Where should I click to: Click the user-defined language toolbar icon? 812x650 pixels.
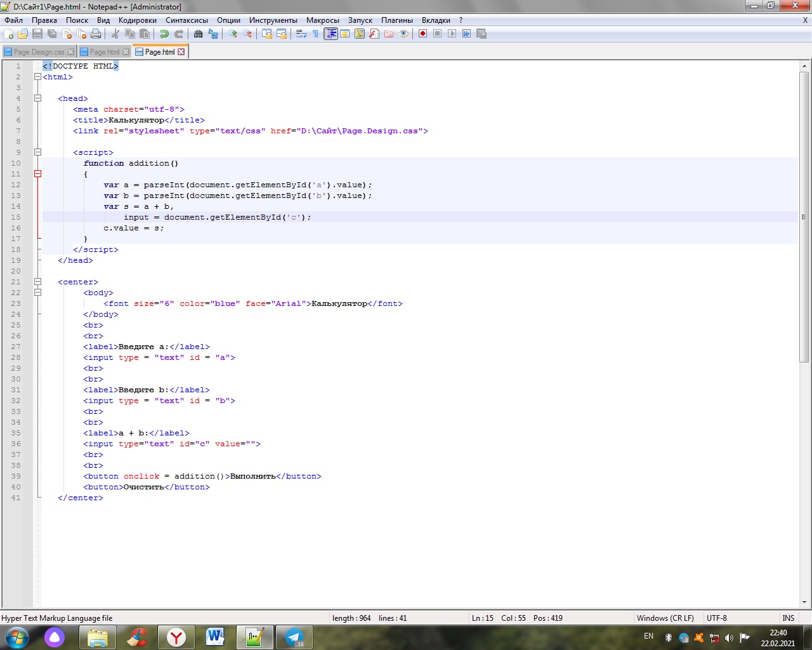pos(345,34)
